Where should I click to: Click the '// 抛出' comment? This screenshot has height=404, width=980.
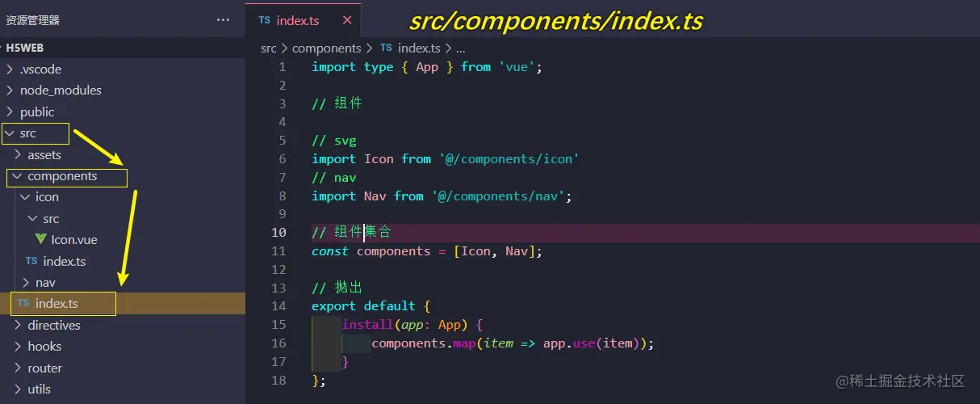tap(337, 288)
